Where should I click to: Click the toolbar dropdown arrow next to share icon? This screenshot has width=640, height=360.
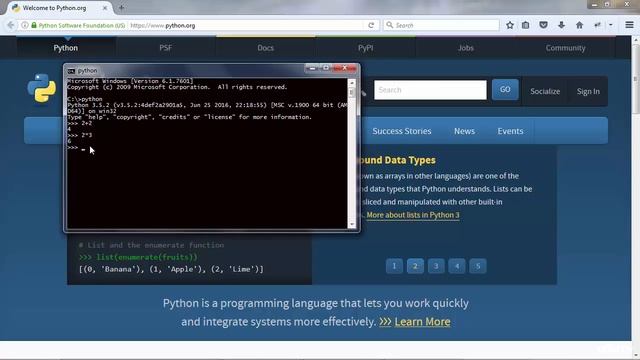(611, 25)
